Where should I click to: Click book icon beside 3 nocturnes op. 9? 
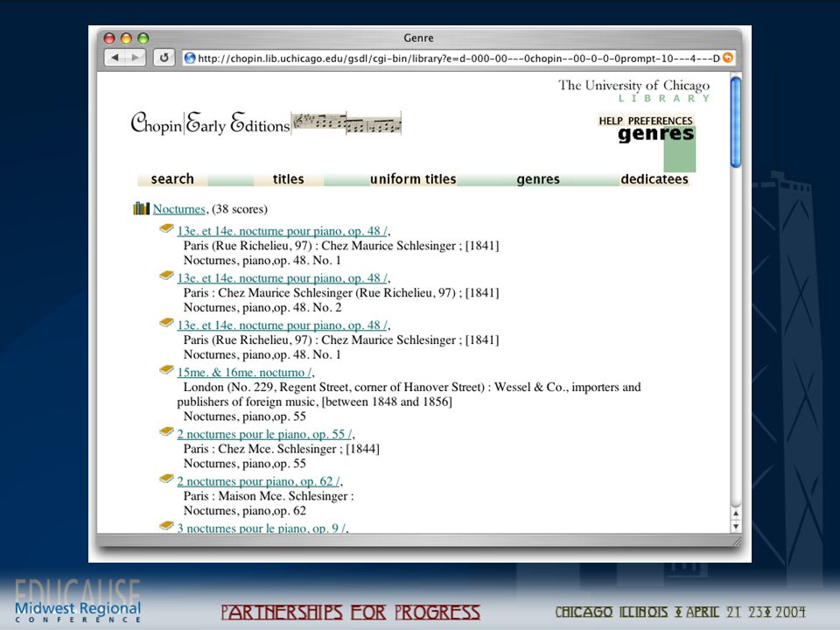coord(166,526)
